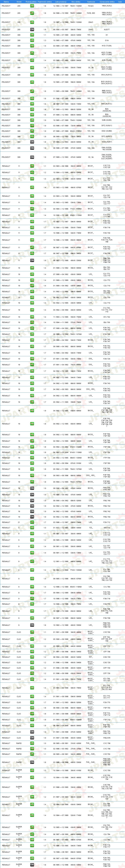Select the 32kW / 44KM power cell
This screenshot has height=868, width=125.
pos(76,528)
